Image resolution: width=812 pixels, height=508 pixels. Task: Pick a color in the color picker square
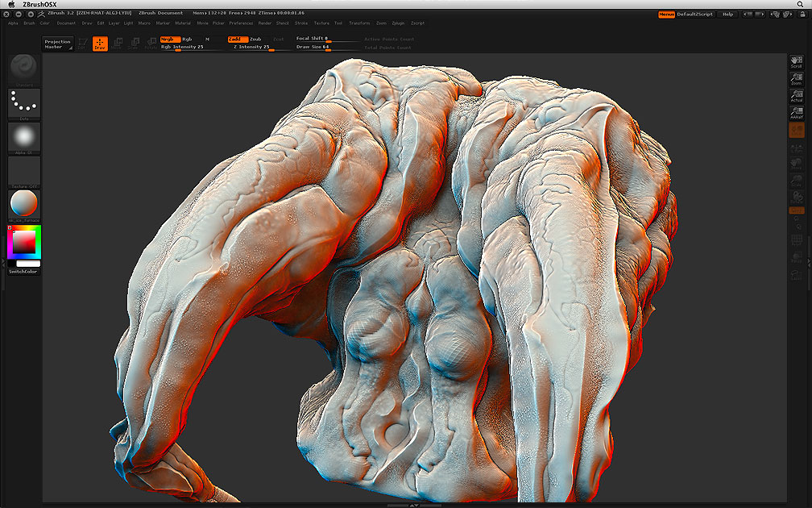click(24, 242)
